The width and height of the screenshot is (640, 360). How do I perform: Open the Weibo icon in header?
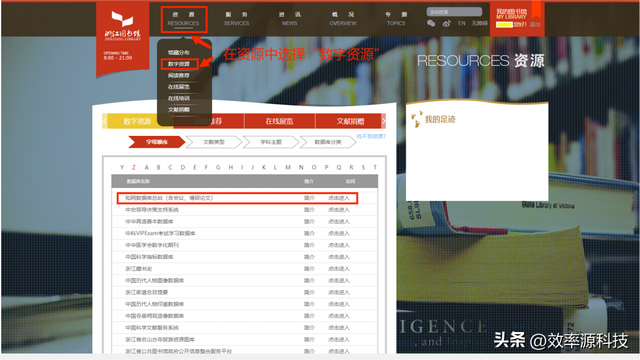pos(447,24)
